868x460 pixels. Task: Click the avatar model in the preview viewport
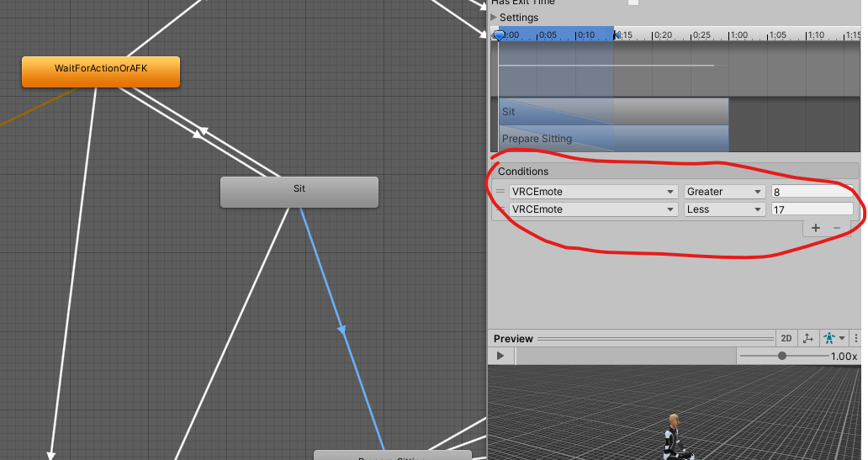point(675,437)
